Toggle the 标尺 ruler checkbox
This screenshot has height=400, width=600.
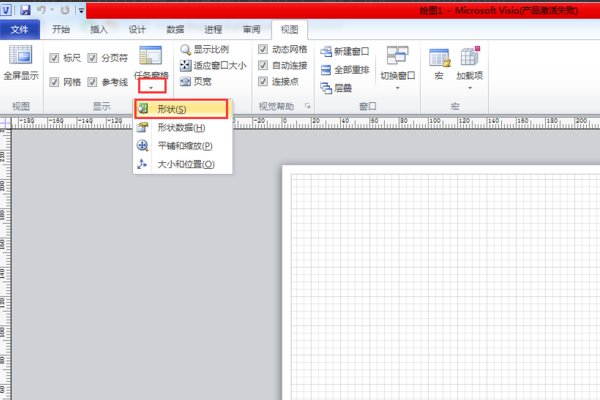(54, 58)
